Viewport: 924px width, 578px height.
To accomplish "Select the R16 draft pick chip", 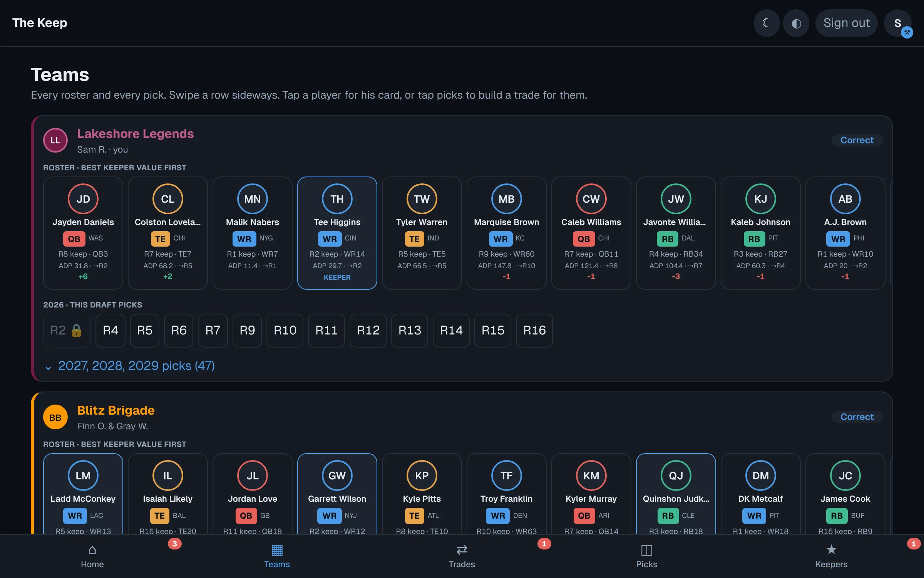I will coord(534,330).
